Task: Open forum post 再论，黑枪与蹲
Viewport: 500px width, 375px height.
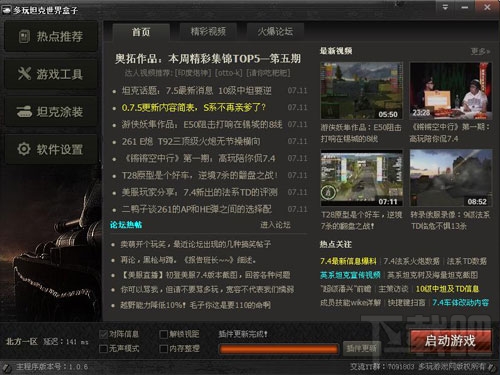Action: pos(188,260)
